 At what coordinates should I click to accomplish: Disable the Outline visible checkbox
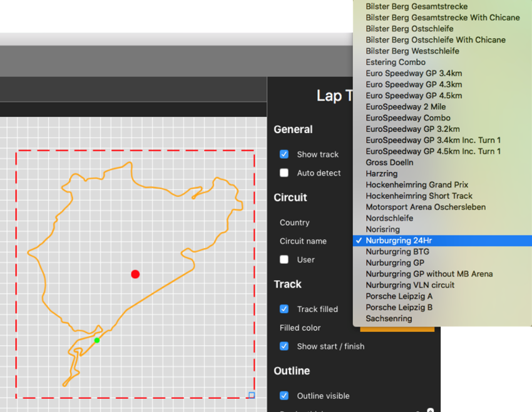tap(284, 396)
